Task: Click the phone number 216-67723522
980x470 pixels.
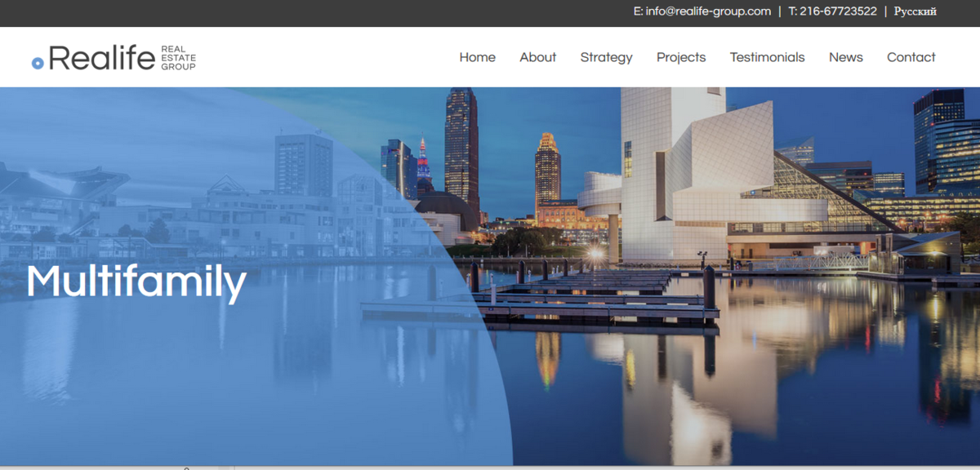Action: (x=839, y=11)
